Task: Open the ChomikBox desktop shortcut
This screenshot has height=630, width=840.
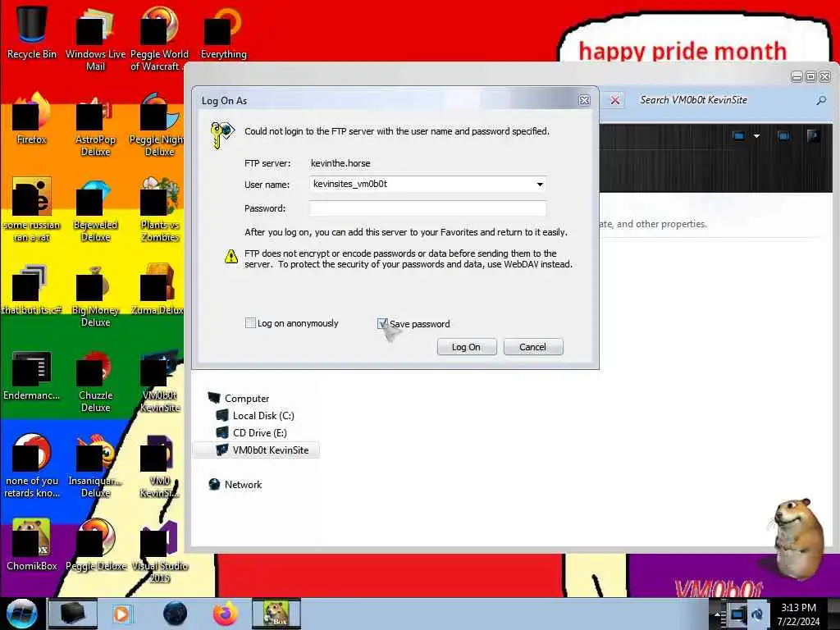Action: [31, 545]
